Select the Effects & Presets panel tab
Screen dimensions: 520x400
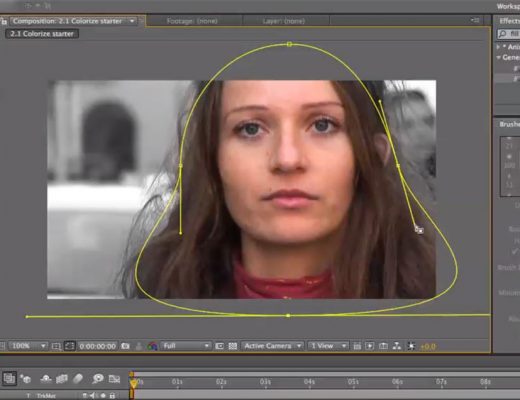(x=509, y=21)
